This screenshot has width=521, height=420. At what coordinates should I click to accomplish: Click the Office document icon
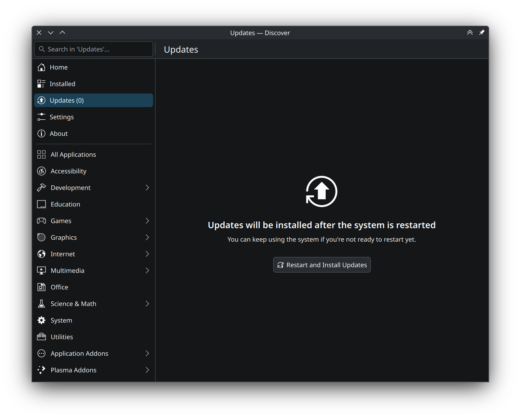pos(41,287)
